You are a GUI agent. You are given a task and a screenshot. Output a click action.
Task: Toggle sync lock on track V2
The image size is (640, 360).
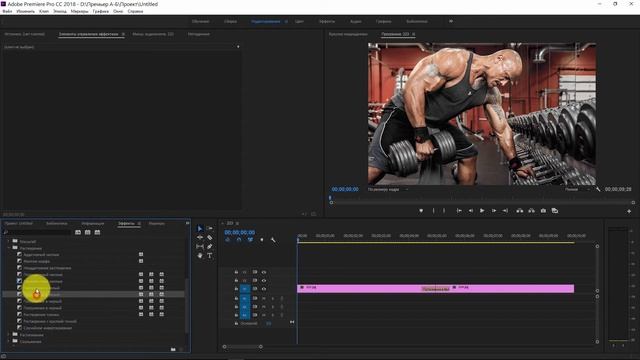click(x=255, y=280)
